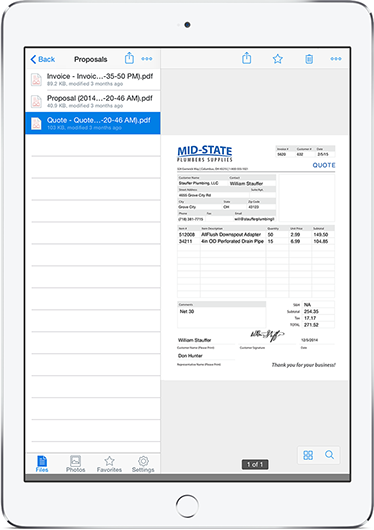This screenshot has width=374, height=530.
Task: Click the Proposal file's PDF icon
Action: click(x=36, y=101)
